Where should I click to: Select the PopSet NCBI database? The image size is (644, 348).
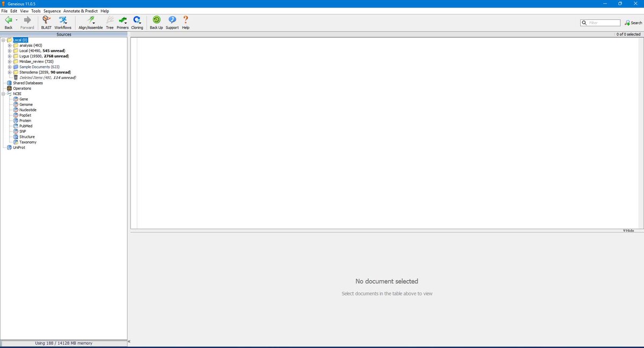click(x=25, y=115)
